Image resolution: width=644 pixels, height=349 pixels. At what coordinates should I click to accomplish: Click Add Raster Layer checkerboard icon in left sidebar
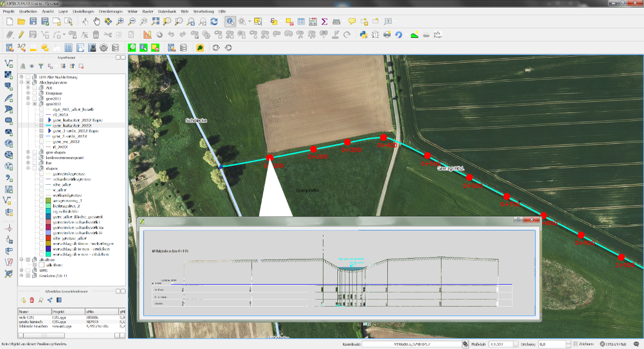pyautogui.click(x=8, y=75)
